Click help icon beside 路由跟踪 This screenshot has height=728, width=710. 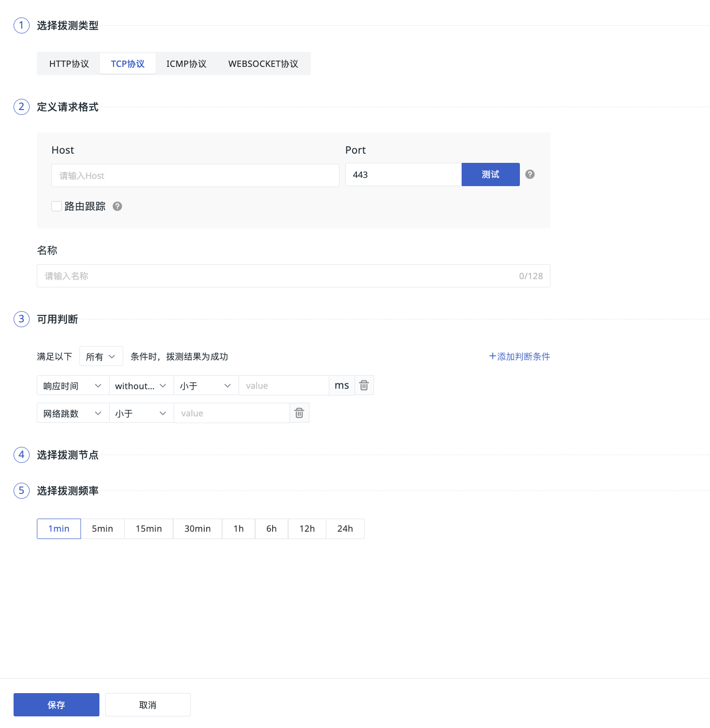[117, 206]
